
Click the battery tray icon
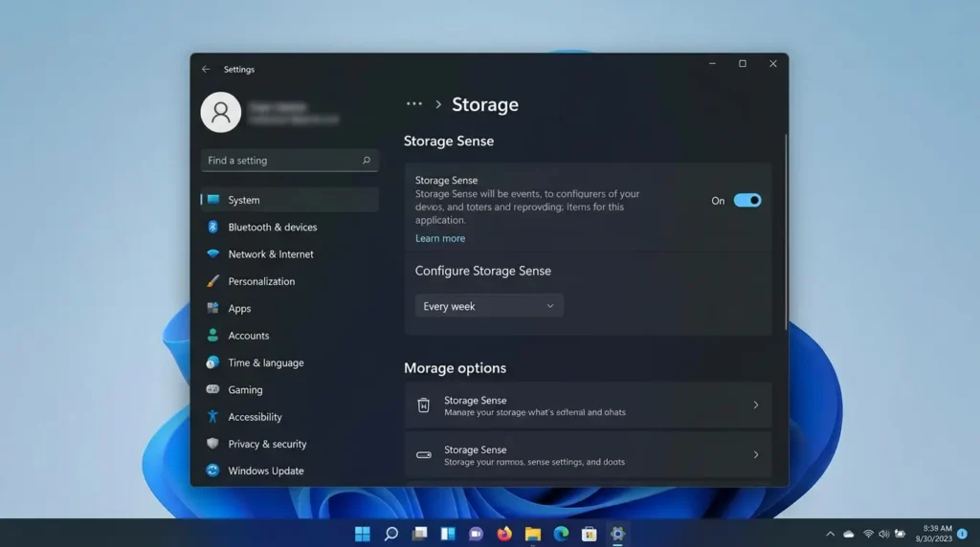click(x=900, y=534)
